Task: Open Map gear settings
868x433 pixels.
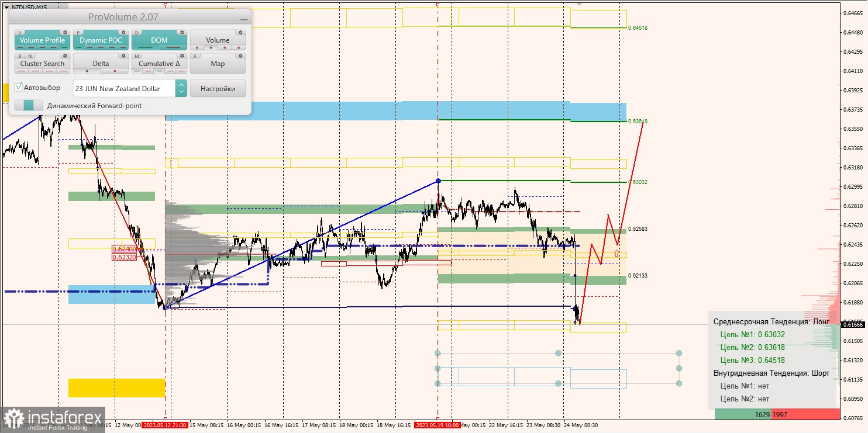Action: coord(240,56)
